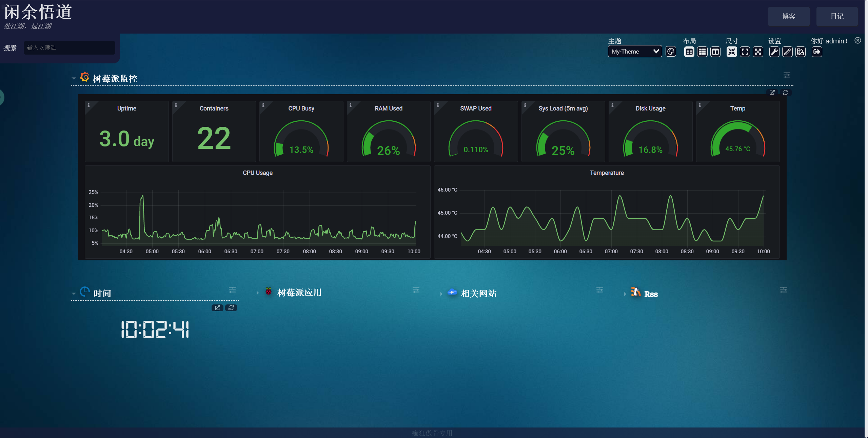Set size to maximum expand arrows icon
The width and height of the screenshot is (868, 438).
click(758, 52)
